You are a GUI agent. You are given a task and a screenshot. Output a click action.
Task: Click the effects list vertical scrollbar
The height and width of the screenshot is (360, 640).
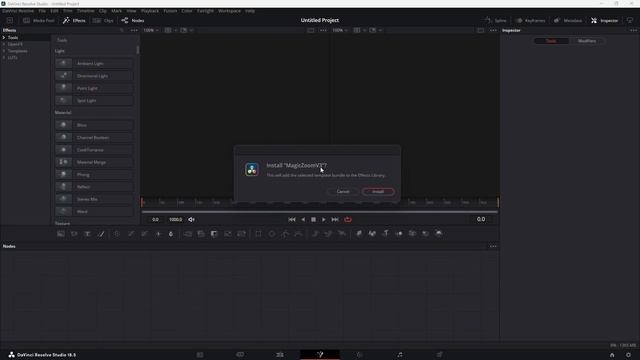(x=138, y=50)
